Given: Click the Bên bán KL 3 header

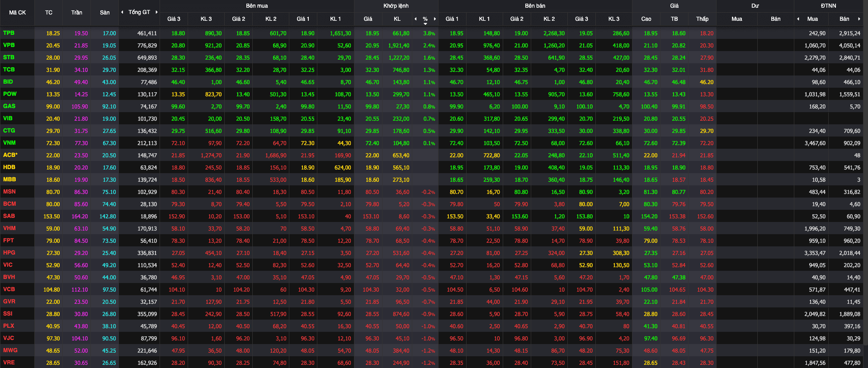Looking at the screenshot, I should [614, 19].
